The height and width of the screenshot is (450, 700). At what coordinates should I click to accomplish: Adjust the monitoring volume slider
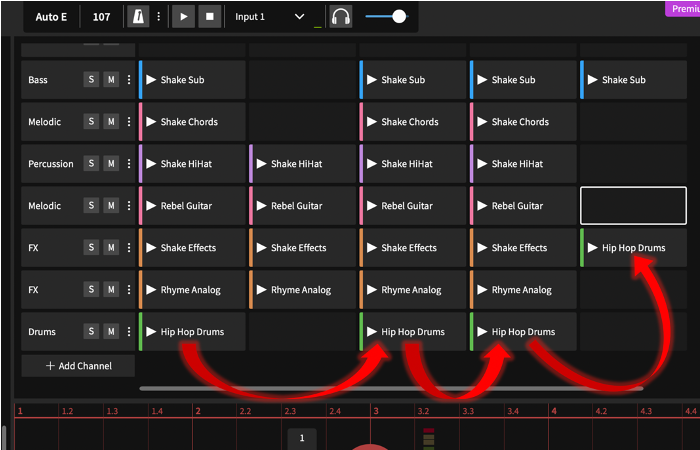(x=386, y=17)
